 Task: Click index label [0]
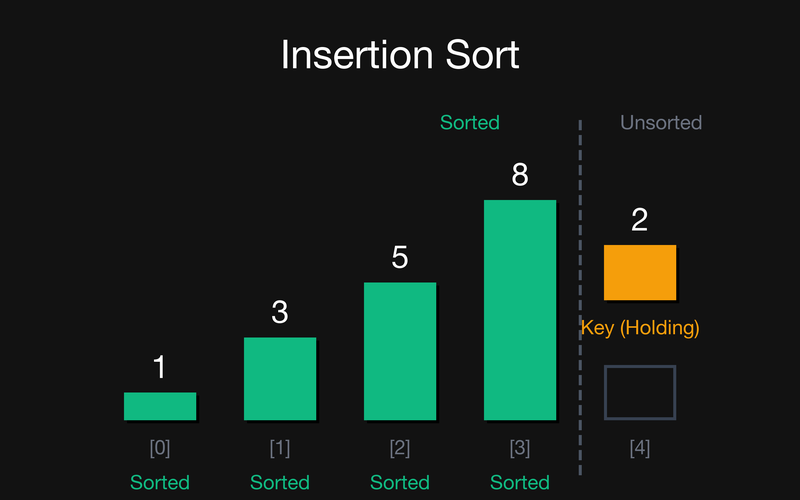click(160, 448)
